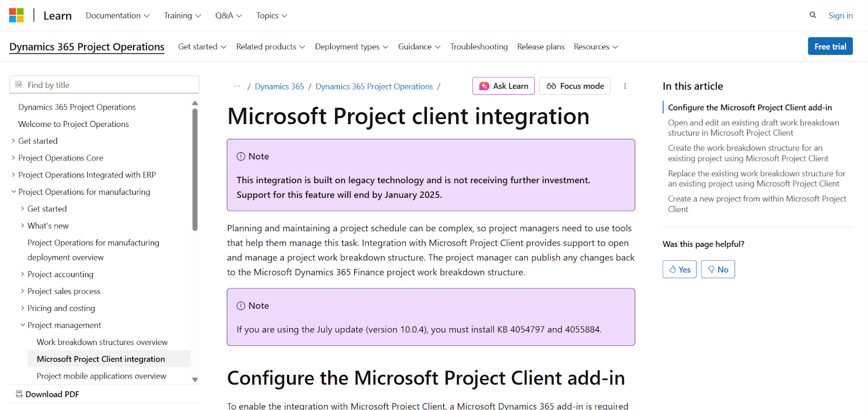Open the Topics dropdown menu
868x410 pixels.
[272, 16]
